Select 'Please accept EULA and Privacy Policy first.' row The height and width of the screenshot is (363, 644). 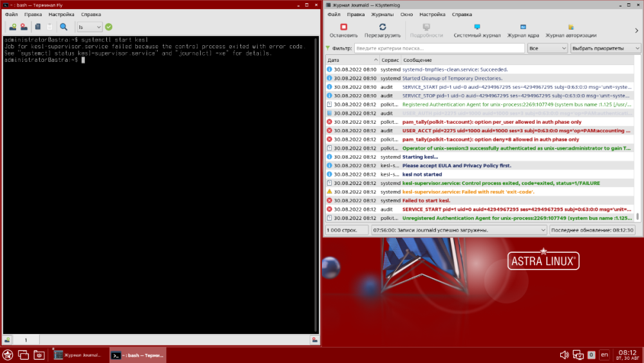pyautogui.click(x=480, y=166)
